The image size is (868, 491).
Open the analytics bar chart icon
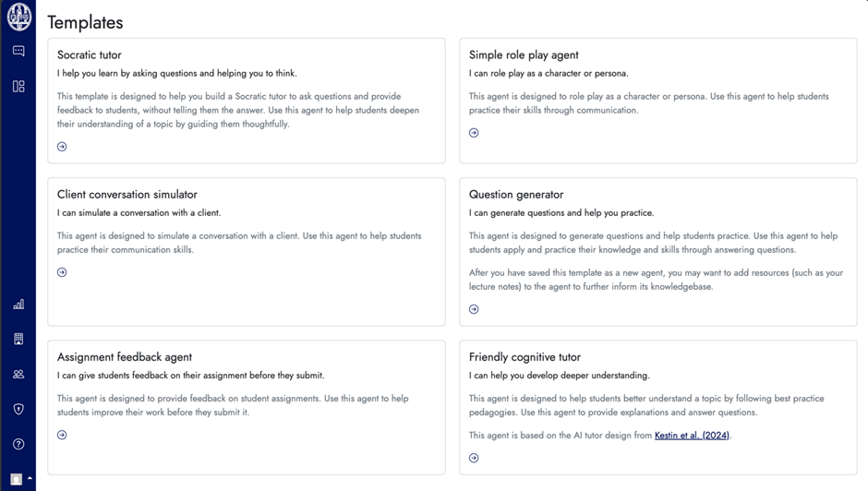[x=18, y=305]
